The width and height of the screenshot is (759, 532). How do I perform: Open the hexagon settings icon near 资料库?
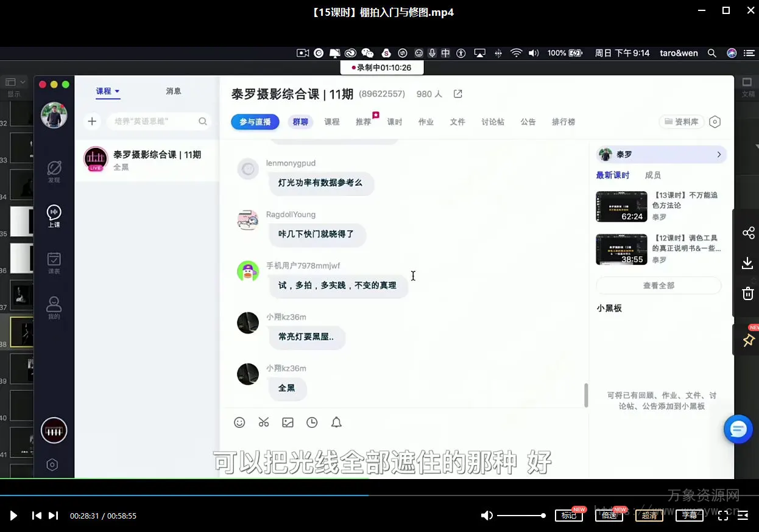[715, 122]
